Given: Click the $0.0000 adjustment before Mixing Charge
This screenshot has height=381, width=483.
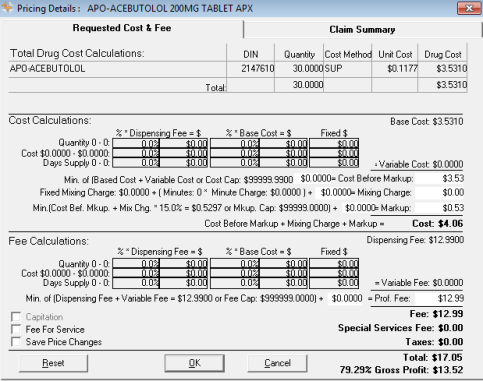Looking at the screenshot, I should 335,192.
